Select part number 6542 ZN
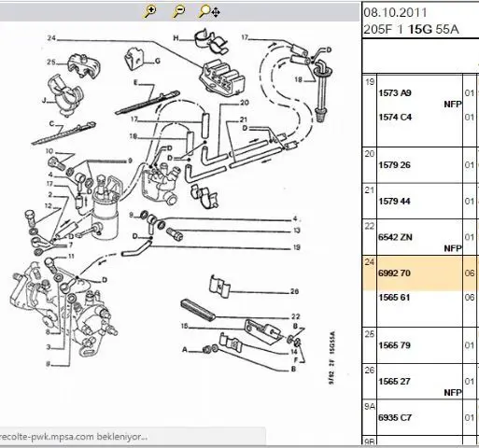 395,237
